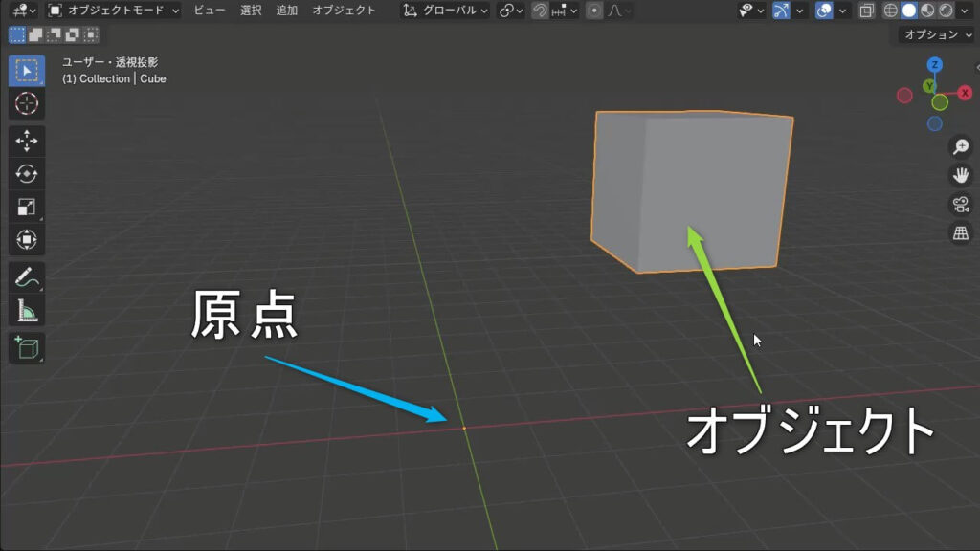Switch to rendered viewport shading
The width and height of the screenshot is (980, 551).
[947, 11]
